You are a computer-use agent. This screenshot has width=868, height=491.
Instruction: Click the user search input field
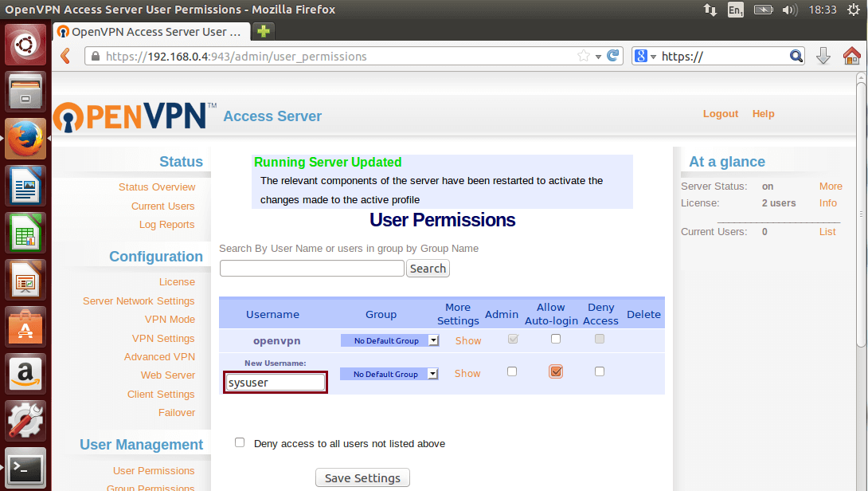point(312,269)
